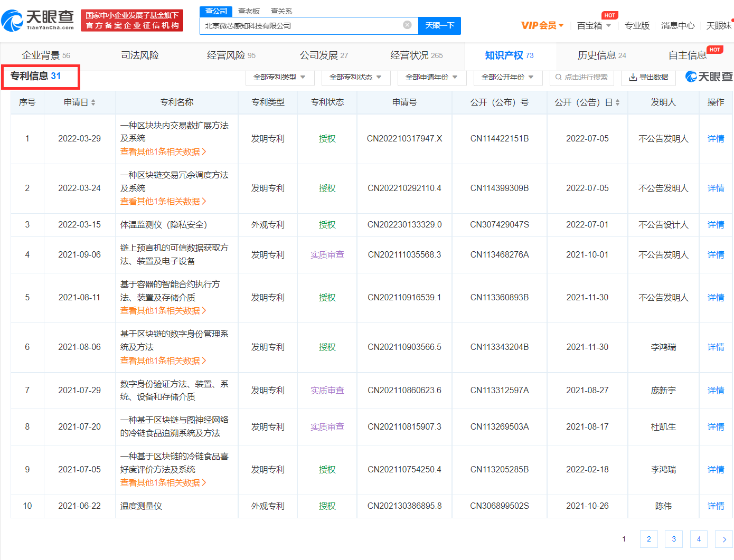Go to page 3 of patents

[x=674, y=539]
